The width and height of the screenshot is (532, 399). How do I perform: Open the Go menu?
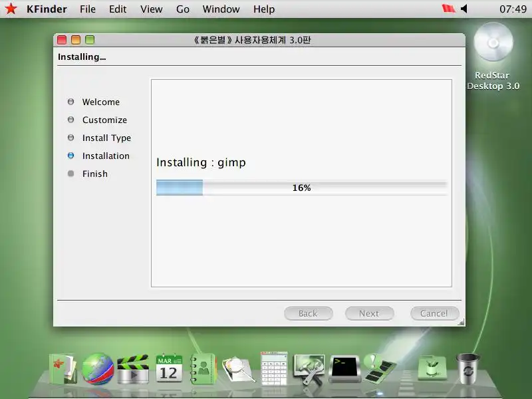[x=182, y=9]
